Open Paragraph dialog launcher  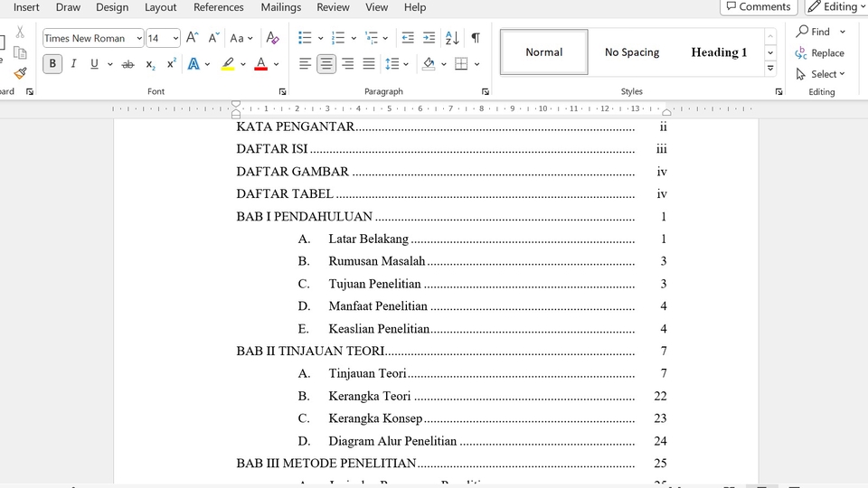tap(486, 92)
